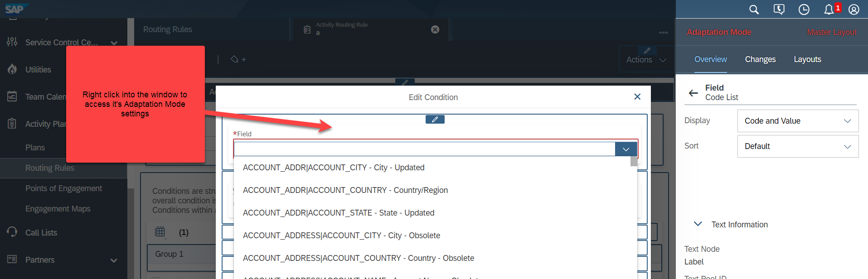This screenshot has width=868, height=279.
Task: Click the Partners icon in sidebar
Action: tap(12, 259)
